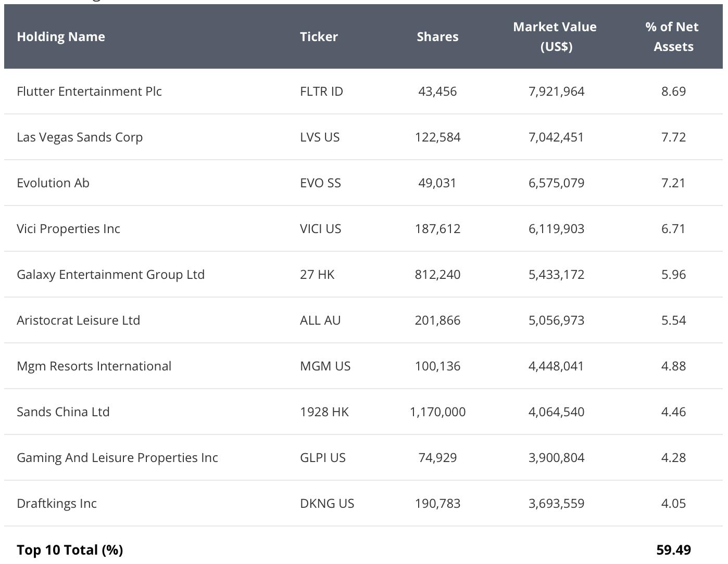Click net assets percentage 5.54
This screenshot has width=728, height=564.
coord(673,320)
